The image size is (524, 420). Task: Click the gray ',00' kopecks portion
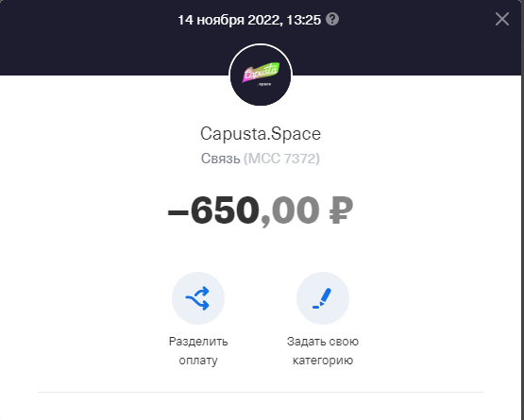pyautogui.click(x=290, y=211)
